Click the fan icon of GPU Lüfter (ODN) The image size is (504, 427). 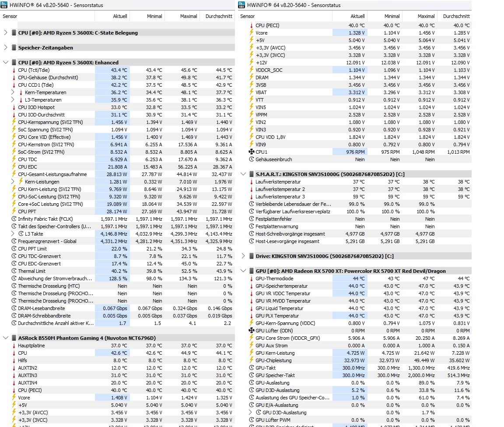[x=252, y=331]
